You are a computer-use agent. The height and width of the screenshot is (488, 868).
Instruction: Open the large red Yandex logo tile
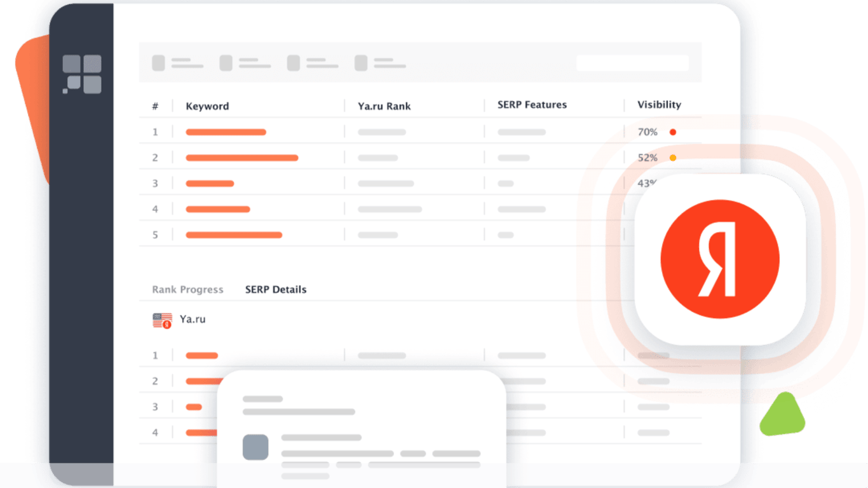tap(720, 259)
